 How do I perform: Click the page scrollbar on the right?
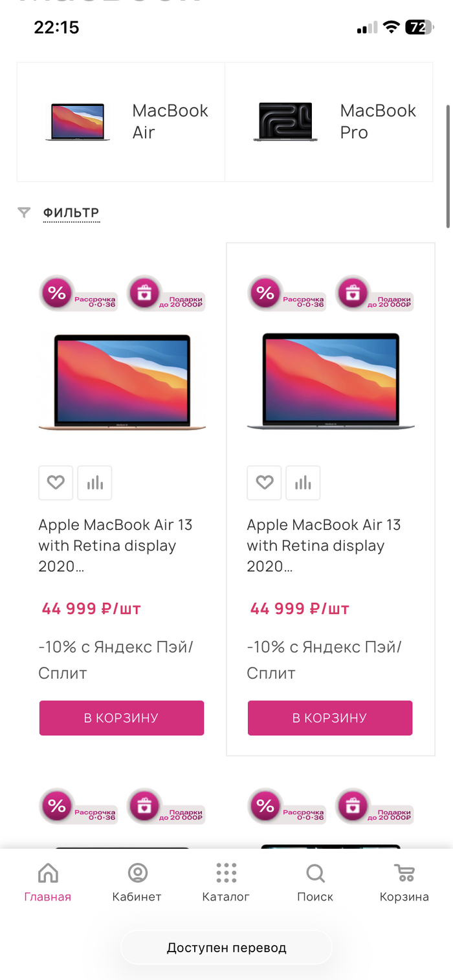click(x=448, y=166)
